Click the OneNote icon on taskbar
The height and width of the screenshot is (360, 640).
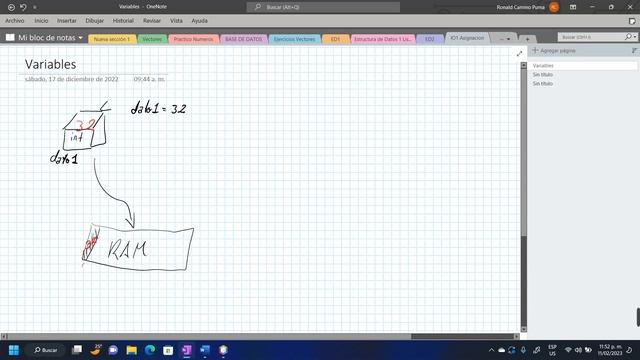pyautogui.click(x=187, y=350)
